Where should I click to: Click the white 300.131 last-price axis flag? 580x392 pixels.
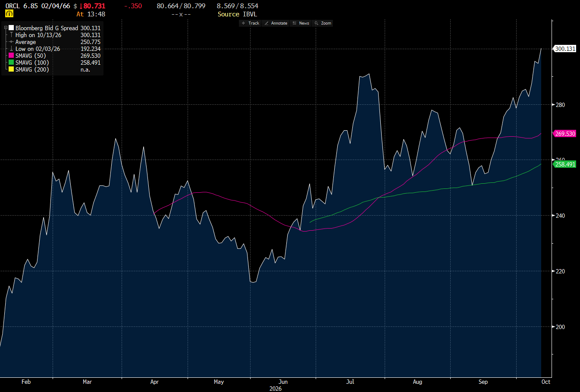(565, 49)
